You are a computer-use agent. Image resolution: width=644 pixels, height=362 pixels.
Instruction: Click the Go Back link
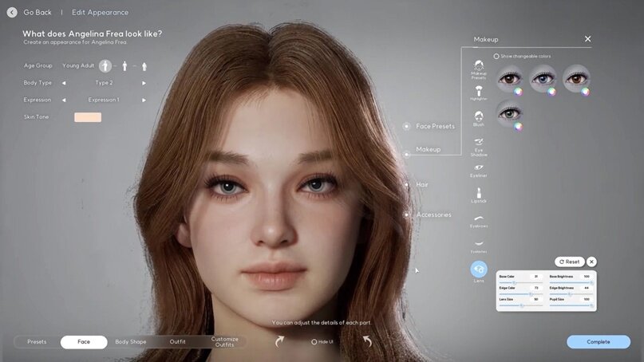click(x=38, y=12)
